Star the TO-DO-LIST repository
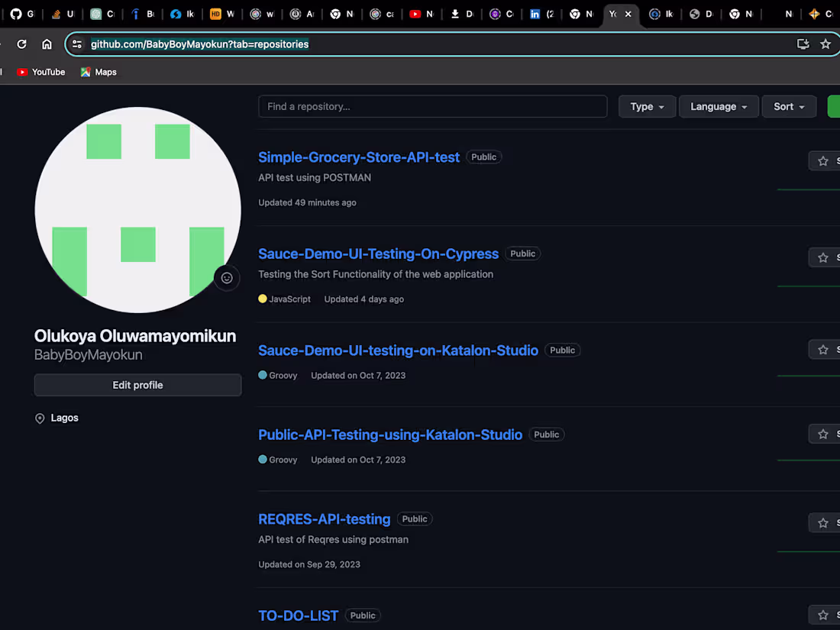840x630 pixels. tap(823, 615)
